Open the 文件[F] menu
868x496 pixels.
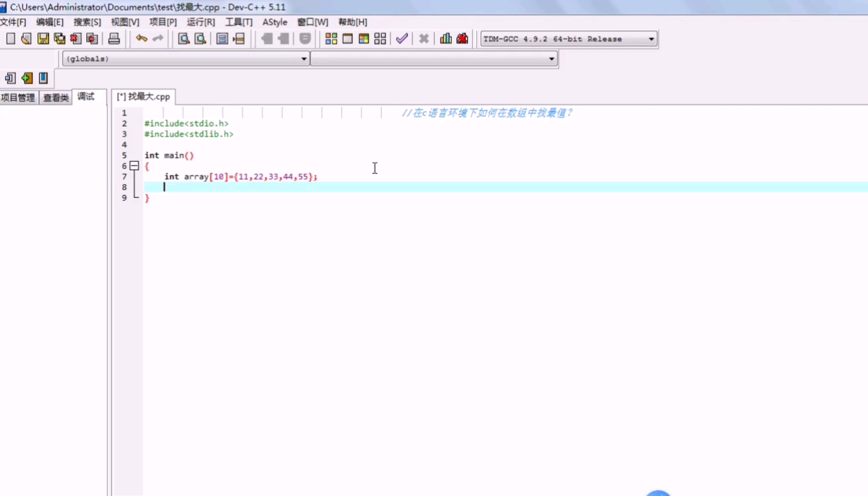(13, 22)
